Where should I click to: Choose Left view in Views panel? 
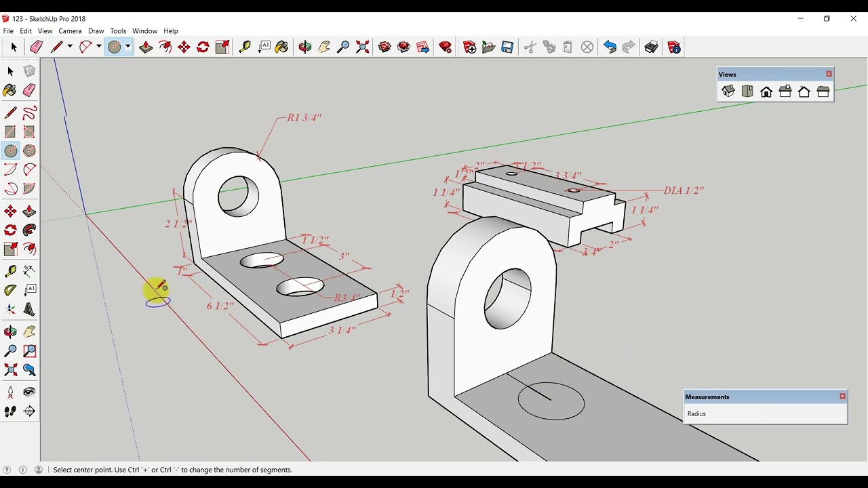tap(823, 91)
